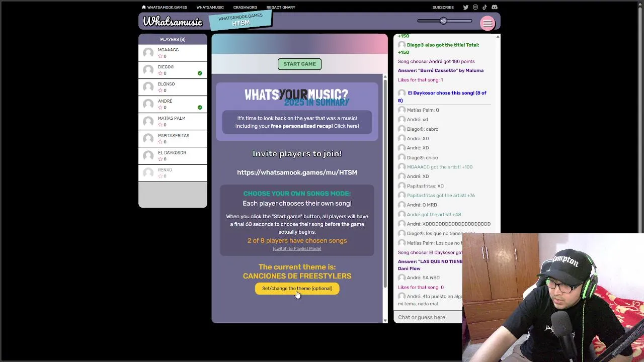Click '2 of 8 players have chosen songs'
The image size is (644, 362).
297,240
